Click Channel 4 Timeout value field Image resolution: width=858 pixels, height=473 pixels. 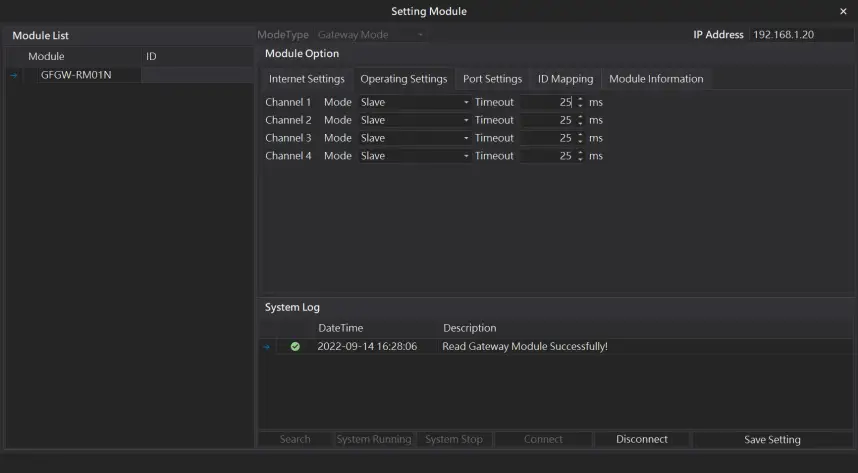tap(547, 156)
